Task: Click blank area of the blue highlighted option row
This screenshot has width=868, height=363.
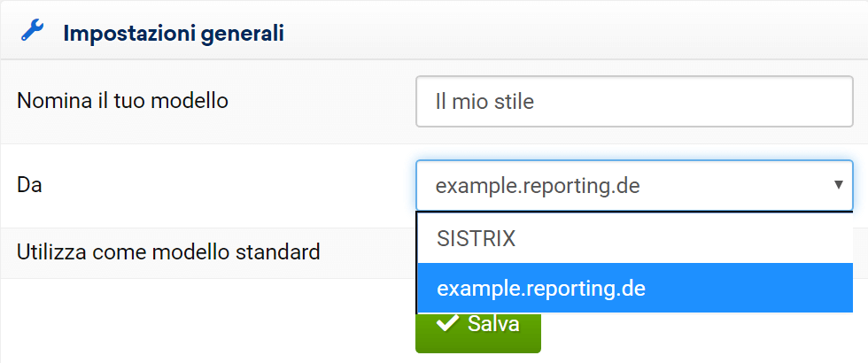Action: (x=753, y=289)
